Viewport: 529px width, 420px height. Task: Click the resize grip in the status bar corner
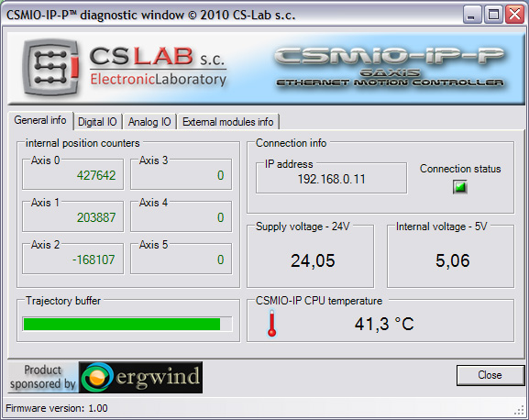coord(520,410)
